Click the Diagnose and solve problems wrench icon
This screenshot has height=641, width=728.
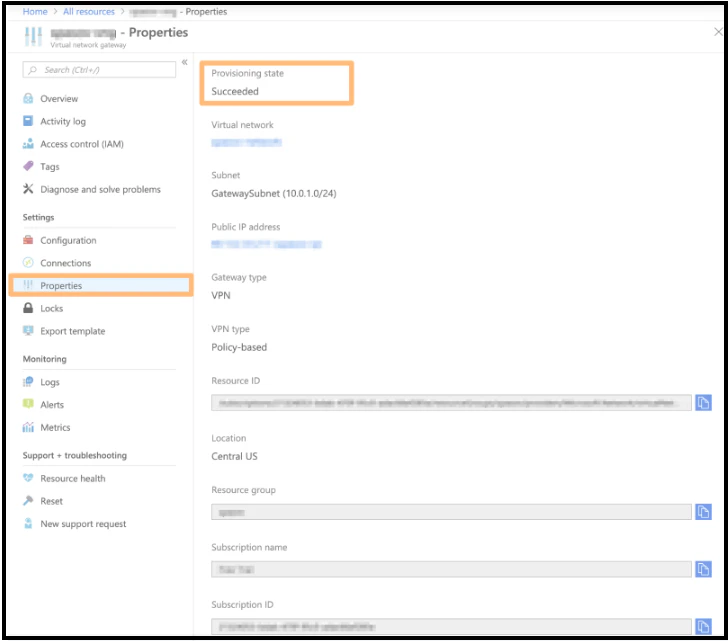tap(28, 189)
